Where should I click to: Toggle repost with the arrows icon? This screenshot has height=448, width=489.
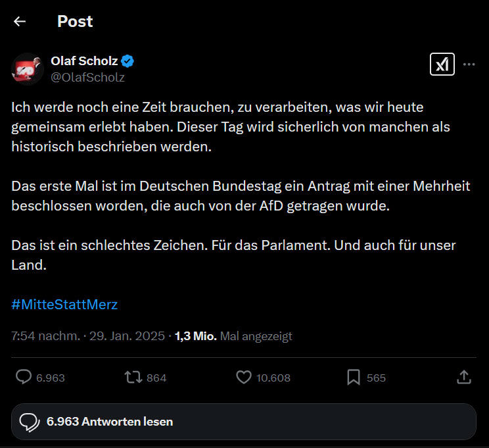pyautogui.click(x=133, y=377)
